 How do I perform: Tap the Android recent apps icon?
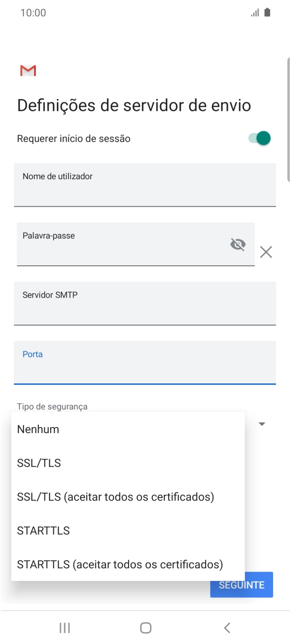(64, 628)
